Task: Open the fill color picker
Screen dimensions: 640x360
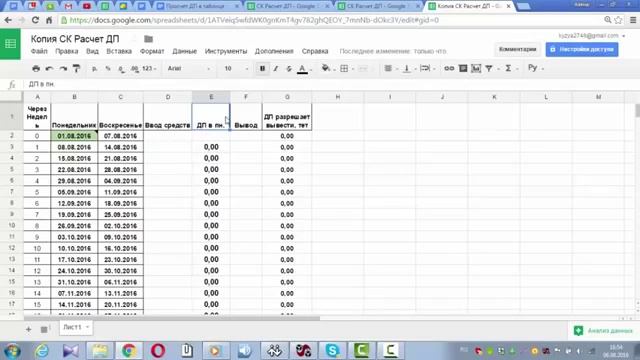Action: pyautogui.click(x=326, y=69)
